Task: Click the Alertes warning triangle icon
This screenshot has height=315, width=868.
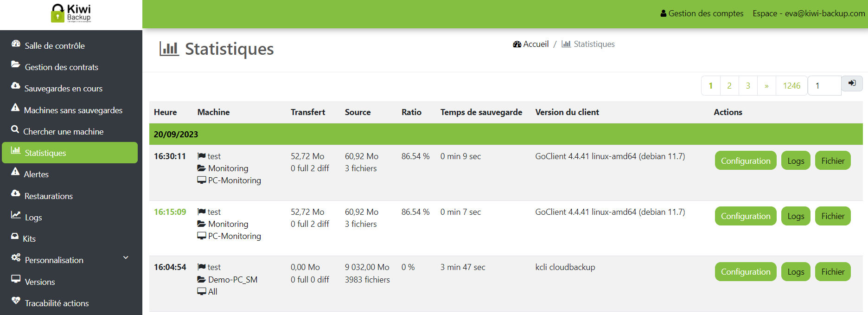Action: pyautogui.click(x=15, y=172)
